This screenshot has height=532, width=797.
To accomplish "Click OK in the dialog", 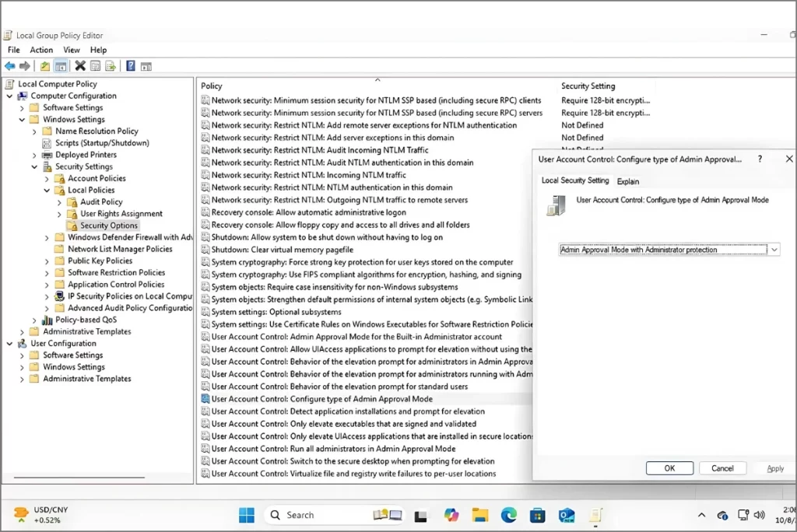I will (669, 468).
